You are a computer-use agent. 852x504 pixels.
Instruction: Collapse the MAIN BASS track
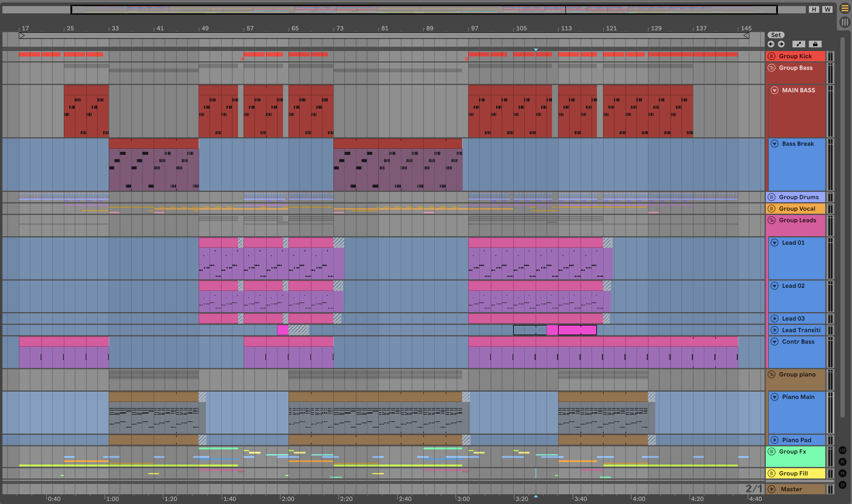pyautogui.click(x=775, y=90)
